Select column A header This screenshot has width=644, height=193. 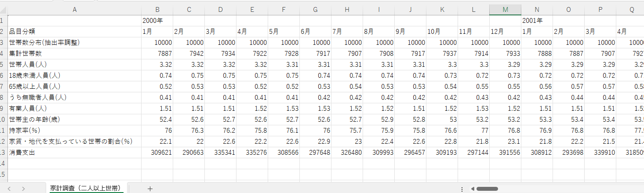click(x=74, y=10)
